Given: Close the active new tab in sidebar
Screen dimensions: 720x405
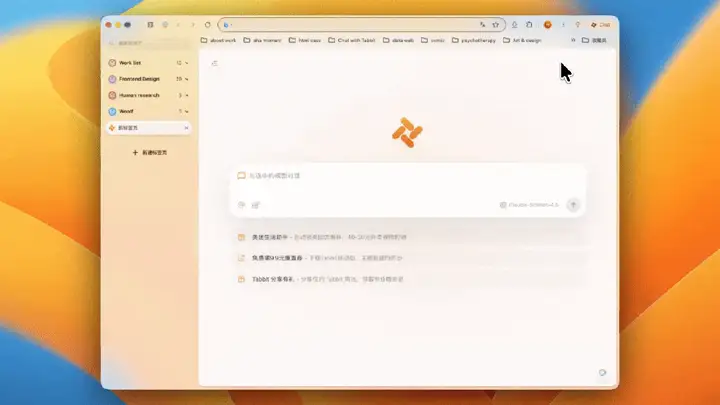Looking at the screenshot, I should (x=186, y=128).
